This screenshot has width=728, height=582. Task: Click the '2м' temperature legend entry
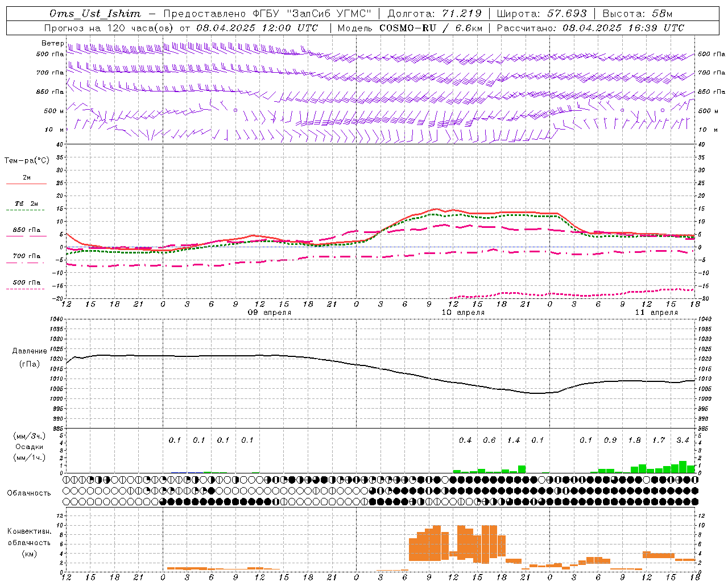coord(27,178)
